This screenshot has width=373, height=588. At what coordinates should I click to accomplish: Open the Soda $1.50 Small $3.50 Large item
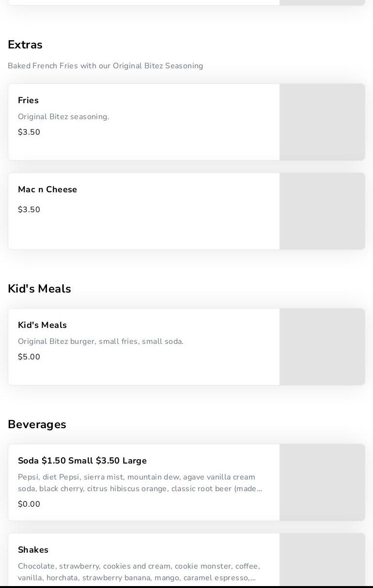[x=82, y=461]
